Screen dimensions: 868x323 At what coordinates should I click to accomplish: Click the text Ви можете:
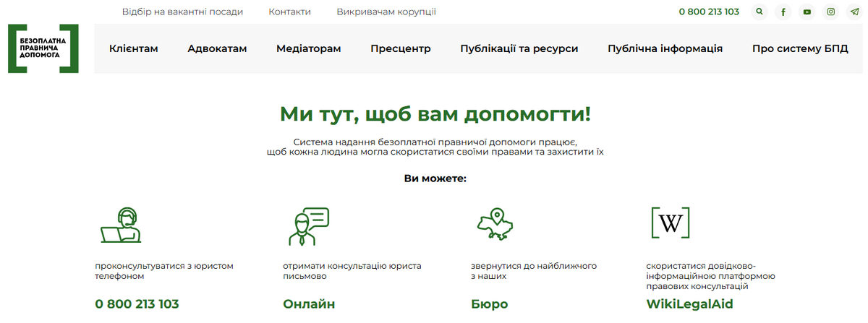(x=435, y=178)
